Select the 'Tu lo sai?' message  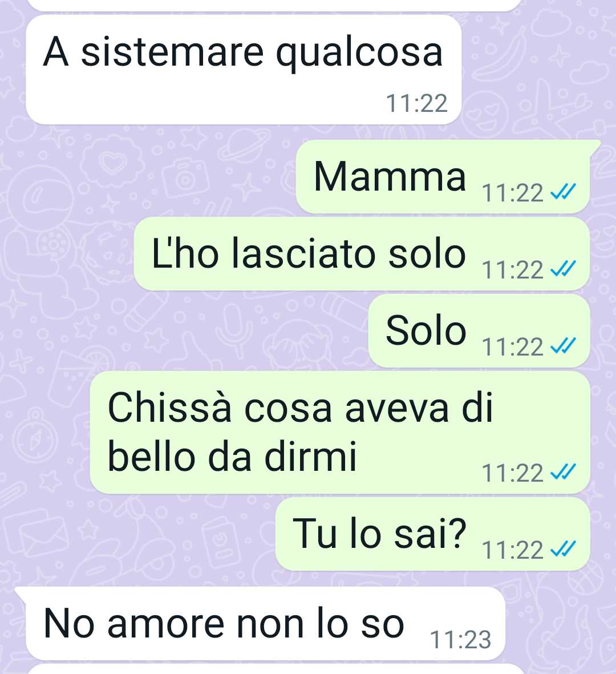[x=432, y=534]
